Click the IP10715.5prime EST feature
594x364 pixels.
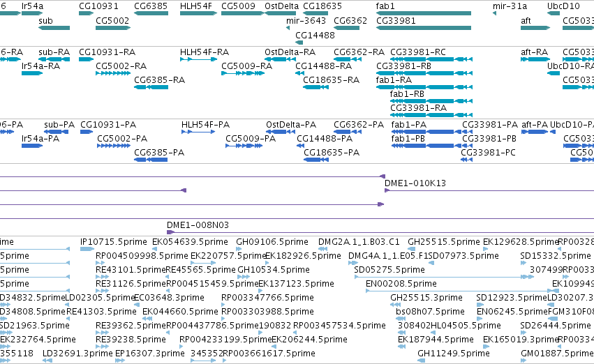(87, 249)
